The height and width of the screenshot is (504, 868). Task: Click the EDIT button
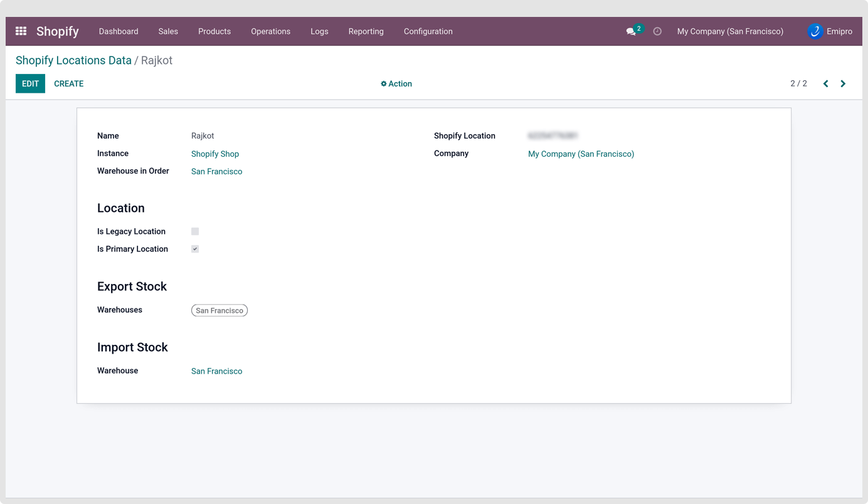point(30,83)
